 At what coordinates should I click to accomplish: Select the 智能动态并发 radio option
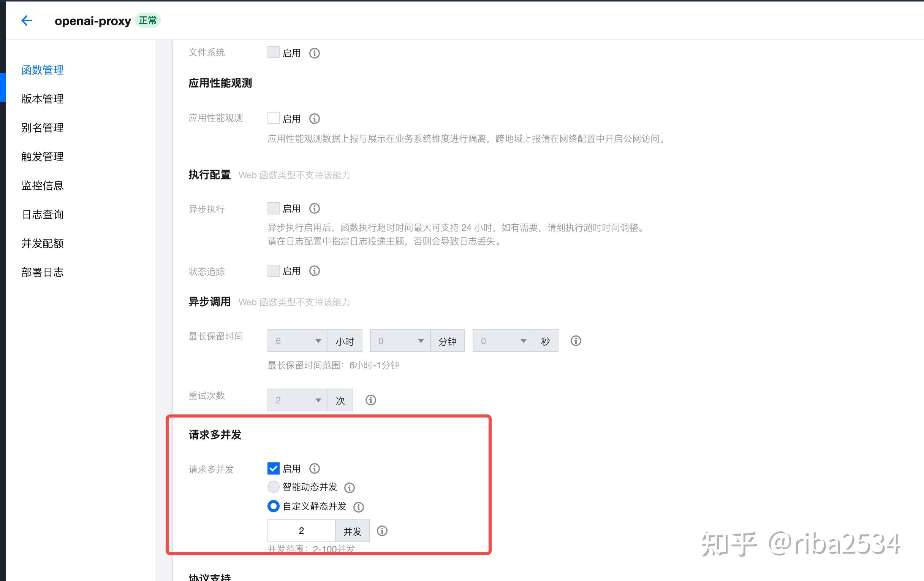[x=273, y=487]
